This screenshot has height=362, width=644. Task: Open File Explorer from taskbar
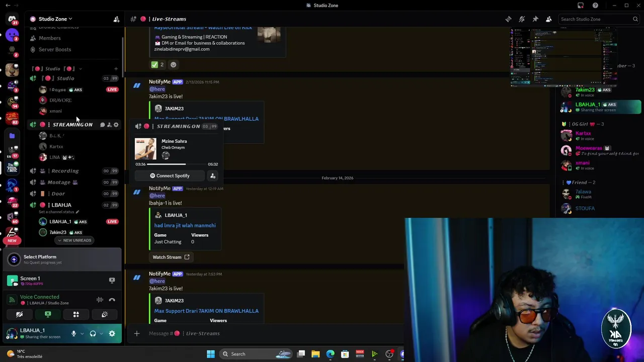click(315, 354)
